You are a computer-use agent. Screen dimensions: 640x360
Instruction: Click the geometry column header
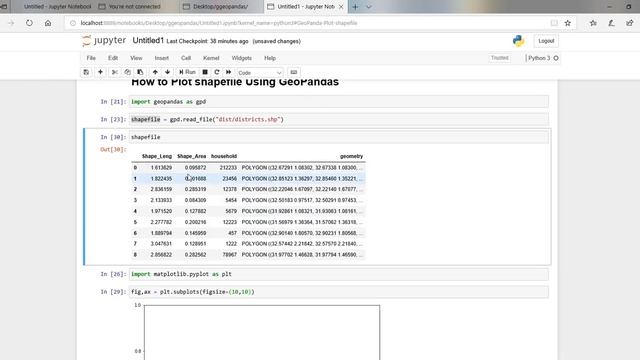click(351, 156)
